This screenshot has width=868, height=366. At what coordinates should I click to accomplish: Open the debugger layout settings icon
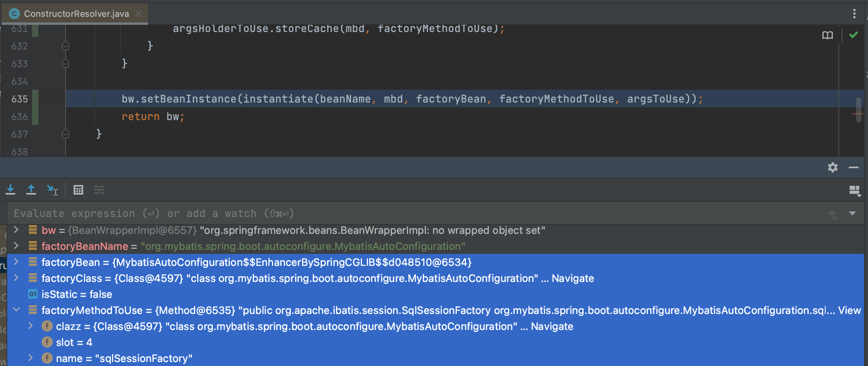854,191
